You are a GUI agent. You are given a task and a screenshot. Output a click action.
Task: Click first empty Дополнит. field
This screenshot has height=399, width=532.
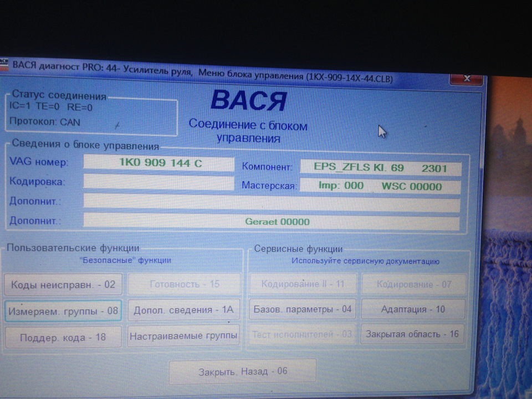pyautogui.click(x=272, y=203)
